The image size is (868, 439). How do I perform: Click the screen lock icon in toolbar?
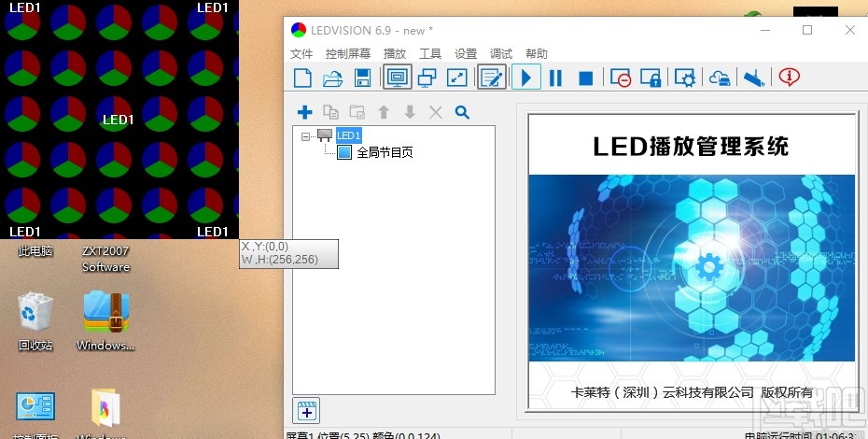pyautogui.click(x=651, y=78)
